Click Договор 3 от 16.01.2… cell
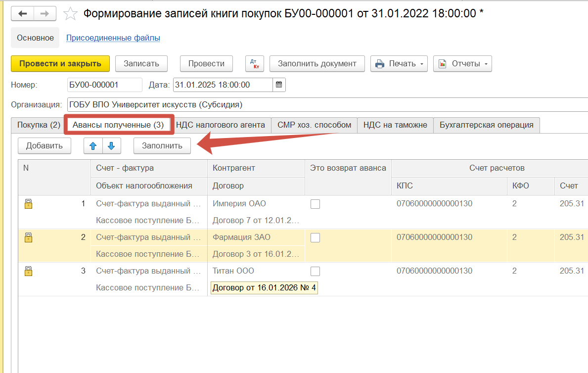 pyautogui.click(x=256, y=254)
